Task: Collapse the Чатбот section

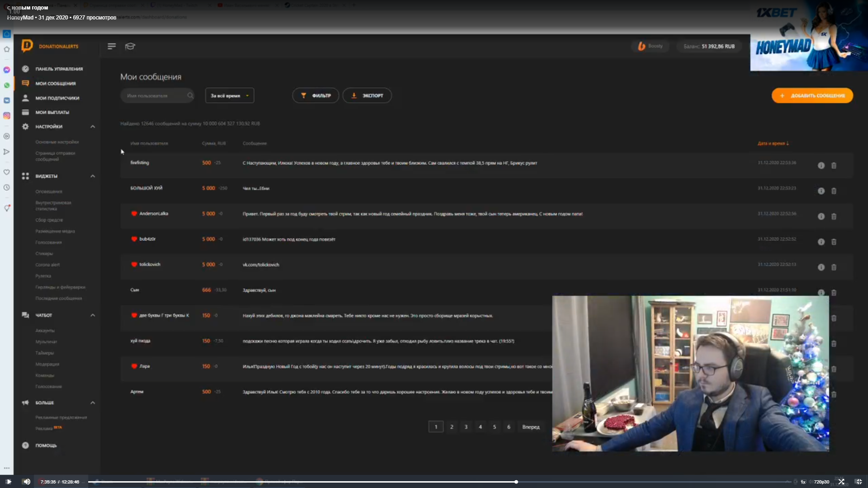Action: pos(93,315)
